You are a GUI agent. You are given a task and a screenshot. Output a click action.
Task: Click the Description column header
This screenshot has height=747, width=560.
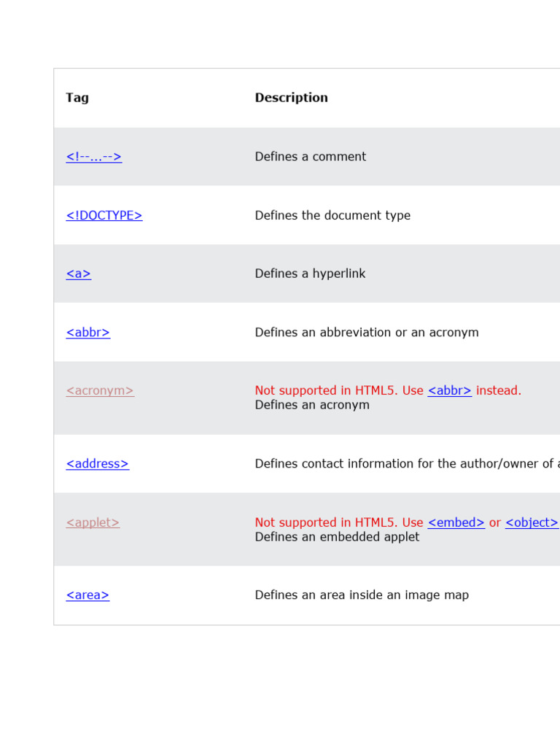click(291, 98)
